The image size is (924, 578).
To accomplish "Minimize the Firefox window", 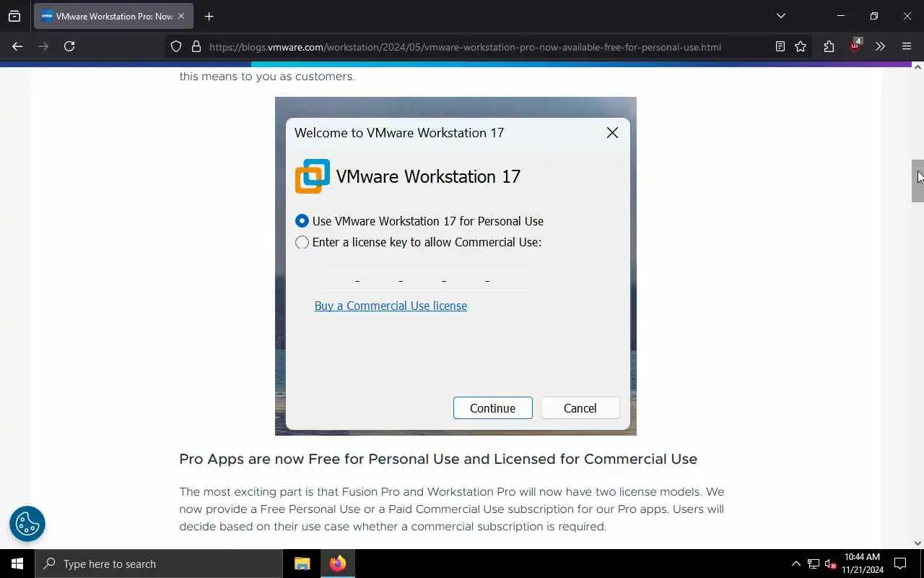I will click(841, 16).
